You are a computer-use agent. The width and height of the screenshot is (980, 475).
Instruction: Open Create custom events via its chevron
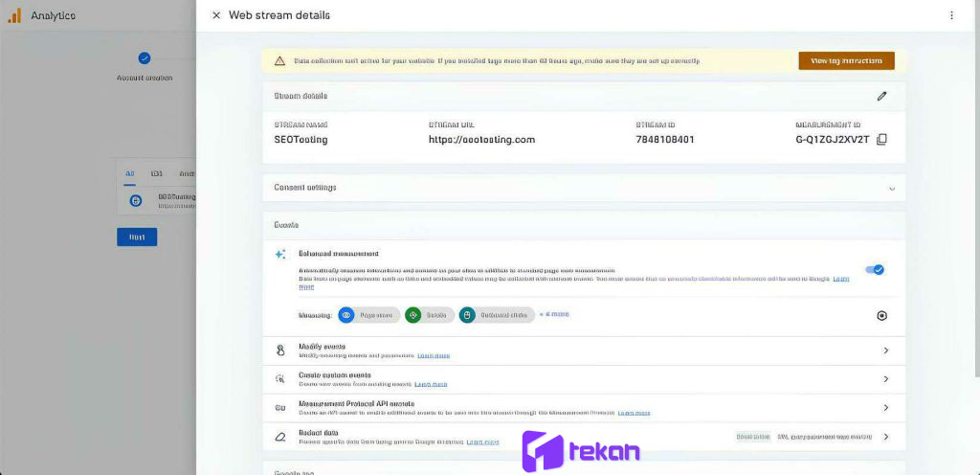click(885, 378)
